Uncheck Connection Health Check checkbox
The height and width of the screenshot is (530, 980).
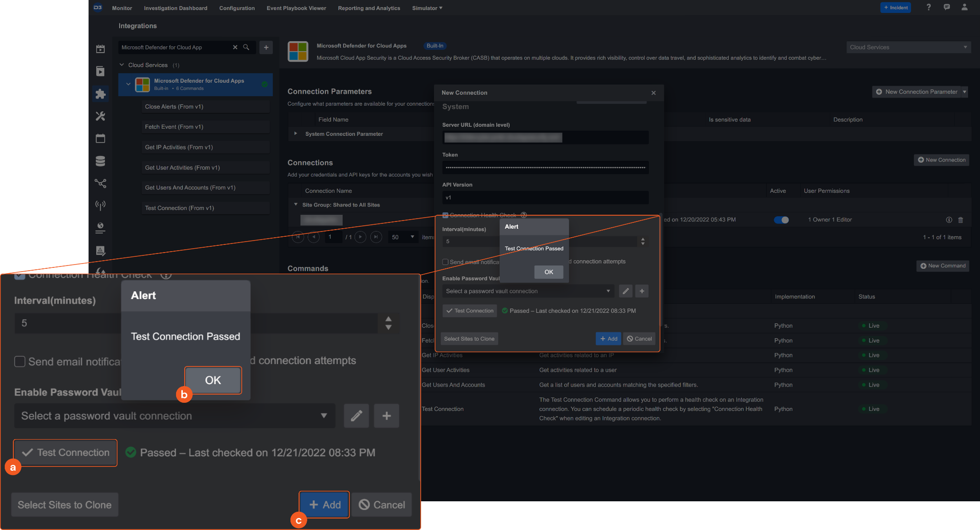445,215
